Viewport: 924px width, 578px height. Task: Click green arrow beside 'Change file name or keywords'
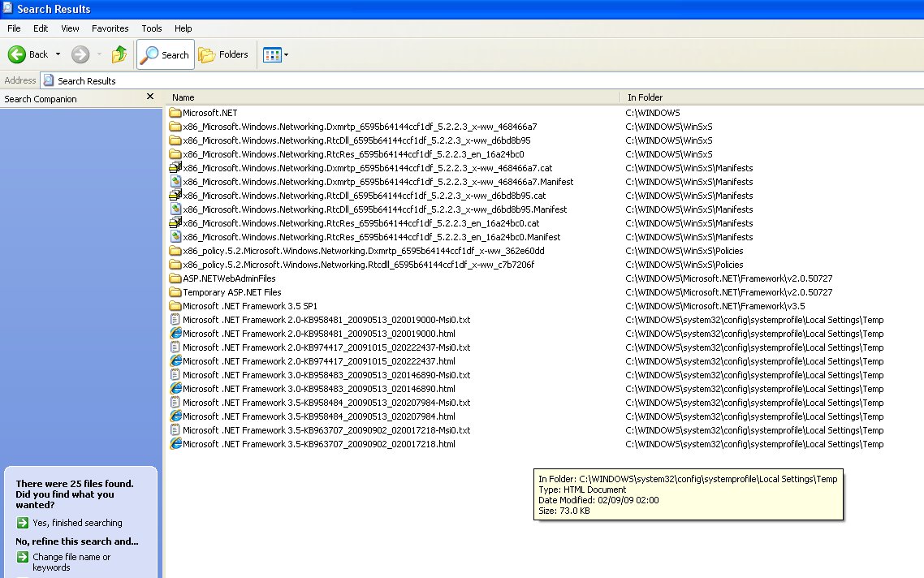(x=23, y=557)
